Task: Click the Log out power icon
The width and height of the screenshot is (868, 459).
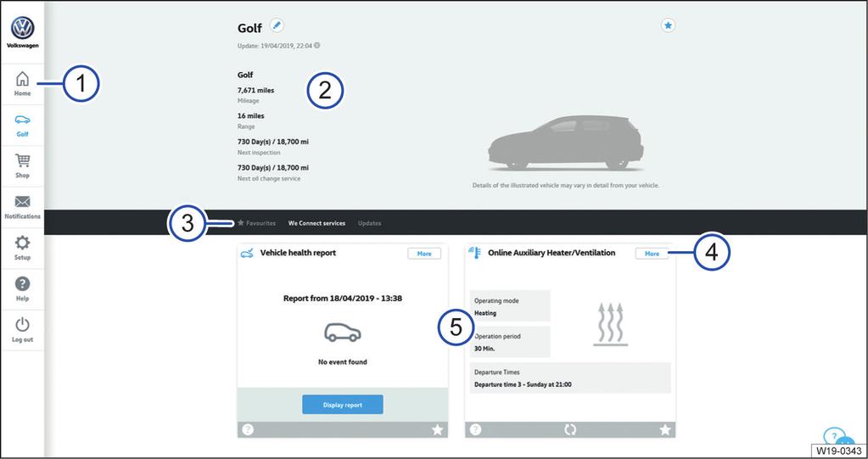Action: click(22, 324)
